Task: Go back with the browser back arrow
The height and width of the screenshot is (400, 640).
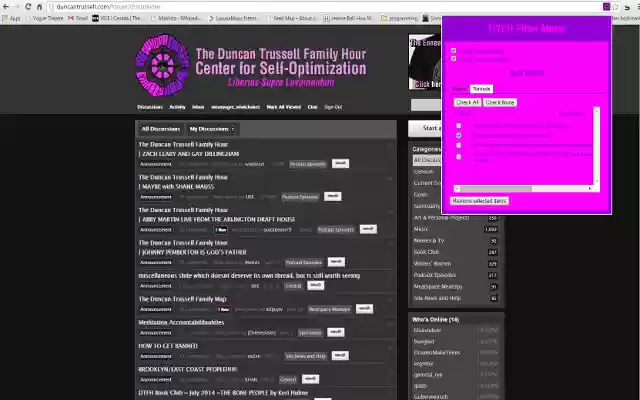Action: 6,7
